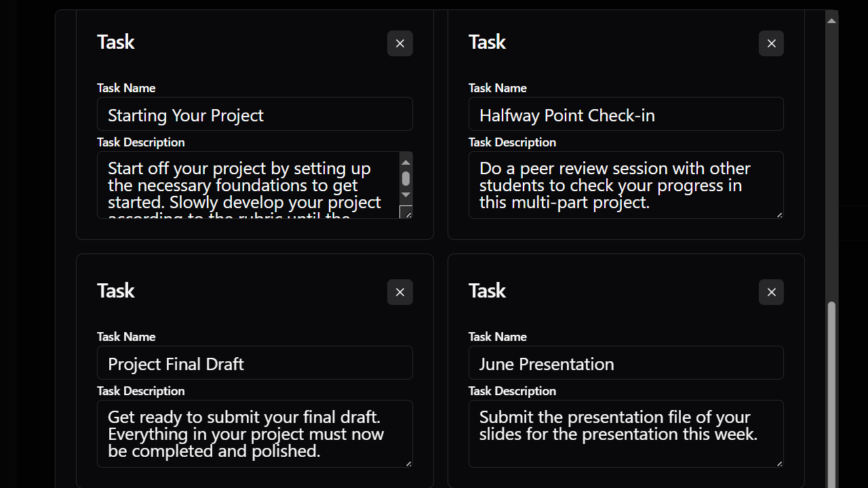Click resize handle of Project Final Draft description
The width and height of the screenshot is (868, 488).
click(x=408, y=464)
